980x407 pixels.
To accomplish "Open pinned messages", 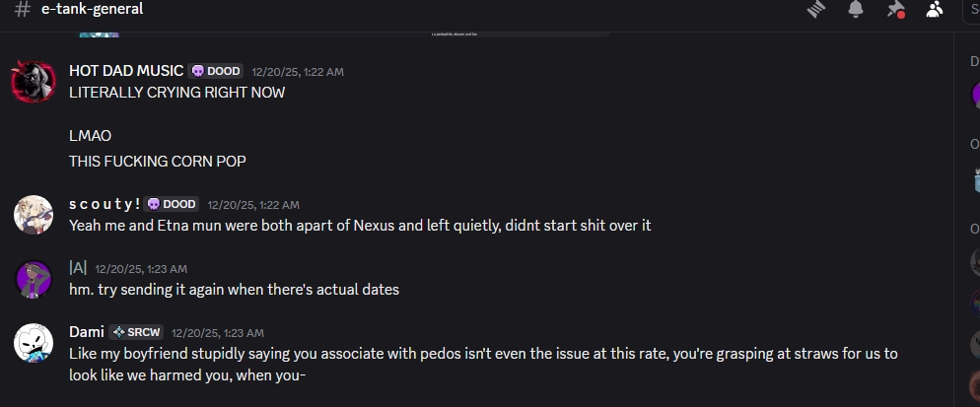I will click(894, 9).
